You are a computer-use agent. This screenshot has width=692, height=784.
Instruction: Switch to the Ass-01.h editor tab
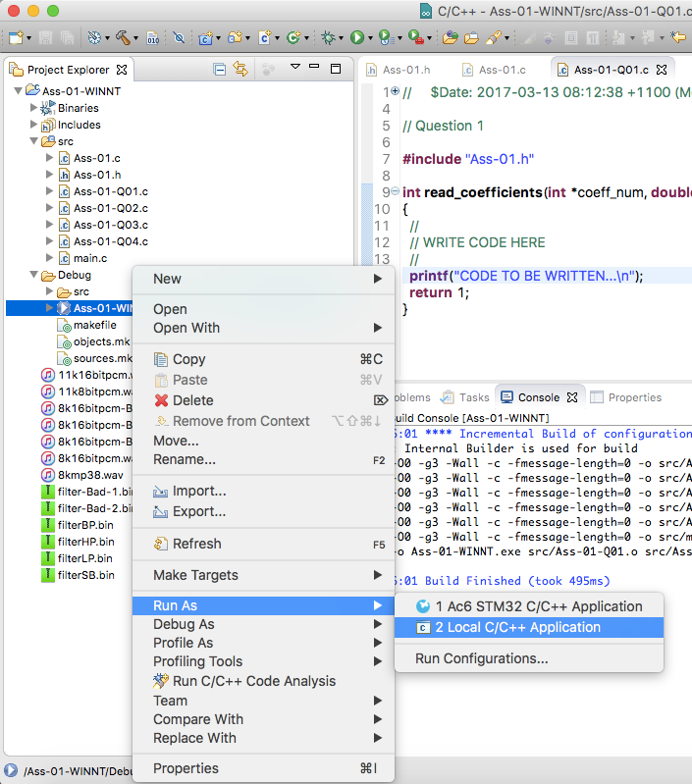tap(405, 70)
